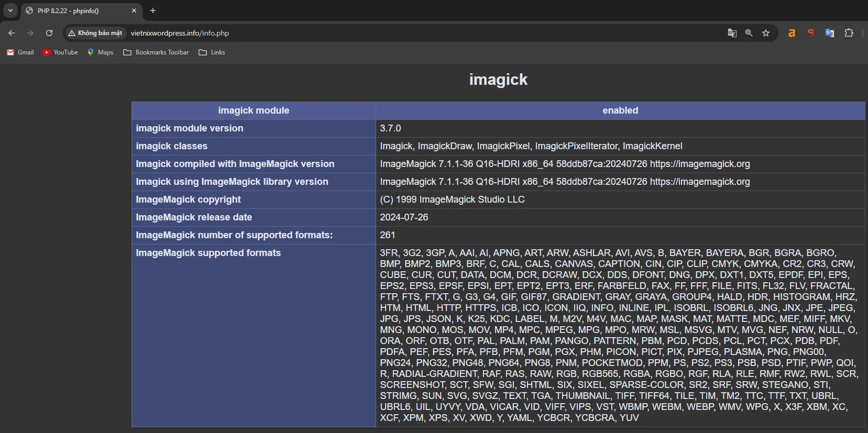Screen dimensions: 868x433
Task: Open the translate page icon
Action: point(732,33)
